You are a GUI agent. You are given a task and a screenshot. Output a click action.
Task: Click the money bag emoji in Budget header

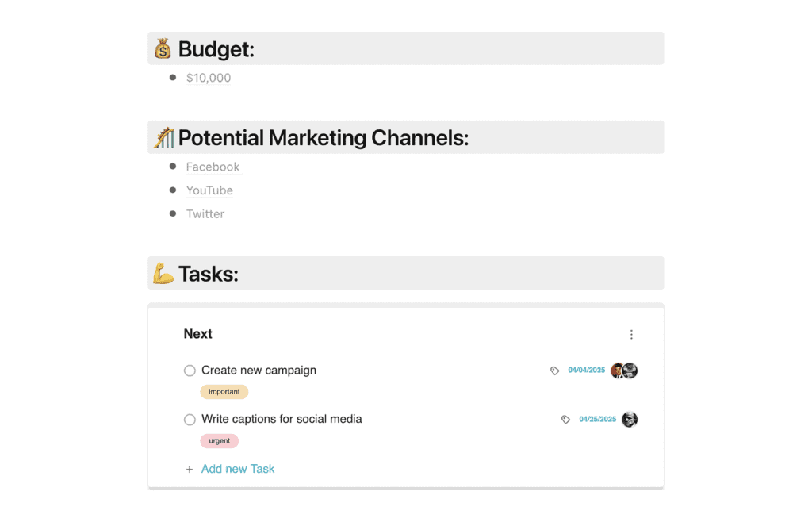pyautogui.click(x=162, y=48)
